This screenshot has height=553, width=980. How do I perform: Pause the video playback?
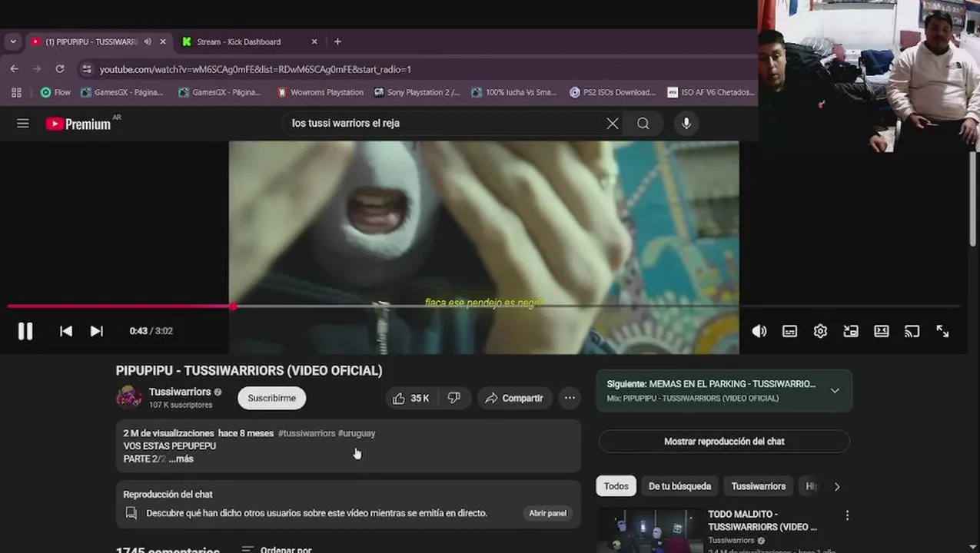coord(25,331)
